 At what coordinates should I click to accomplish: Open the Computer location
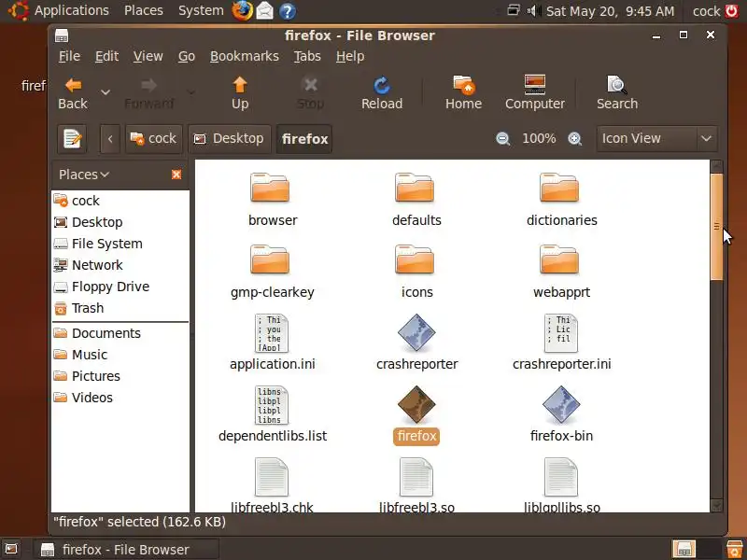534,92
